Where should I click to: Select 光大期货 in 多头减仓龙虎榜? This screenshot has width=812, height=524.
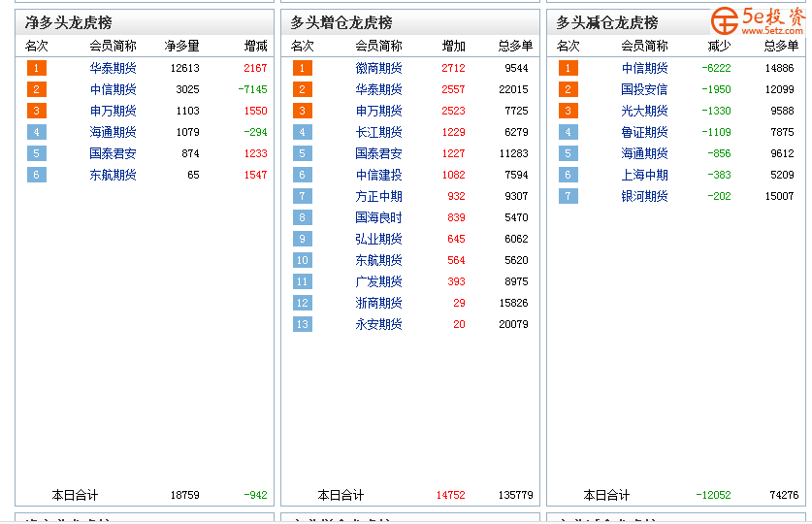tap(645, 111)
